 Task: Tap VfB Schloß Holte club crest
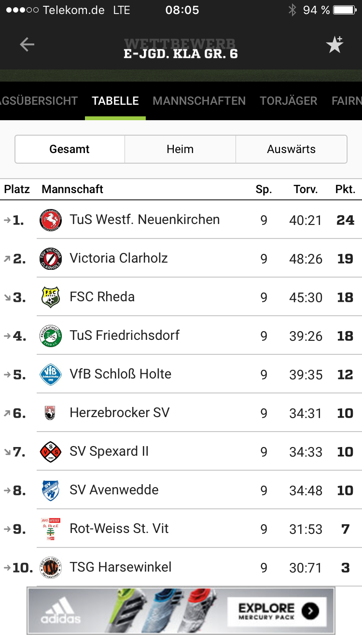coord(51,375)
